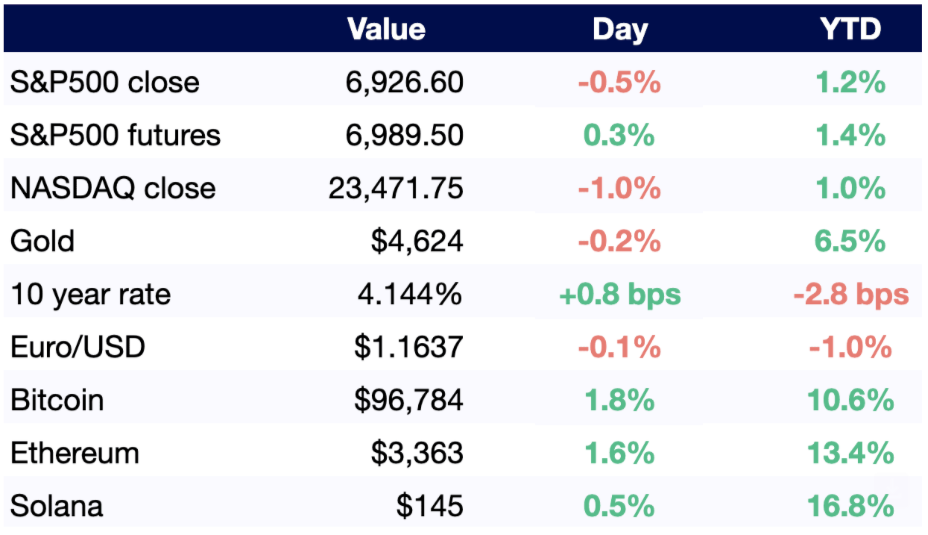Select the 10 year rate 4.144% value
The height and width of the screenshot is (535, 928).
(x=410, y=294)
